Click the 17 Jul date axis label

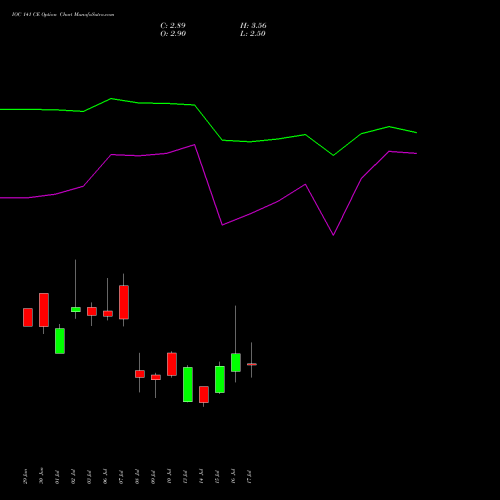click(250, 477)
